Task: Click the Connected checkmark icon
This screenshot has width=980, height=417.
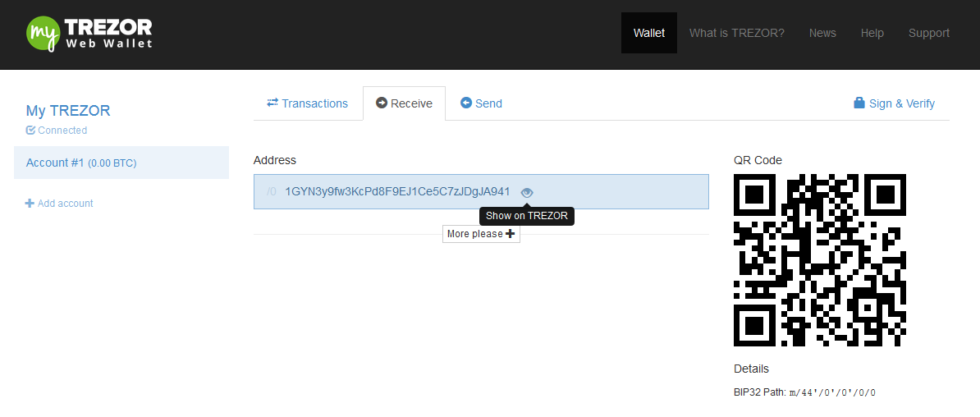Action: point(30,131)
